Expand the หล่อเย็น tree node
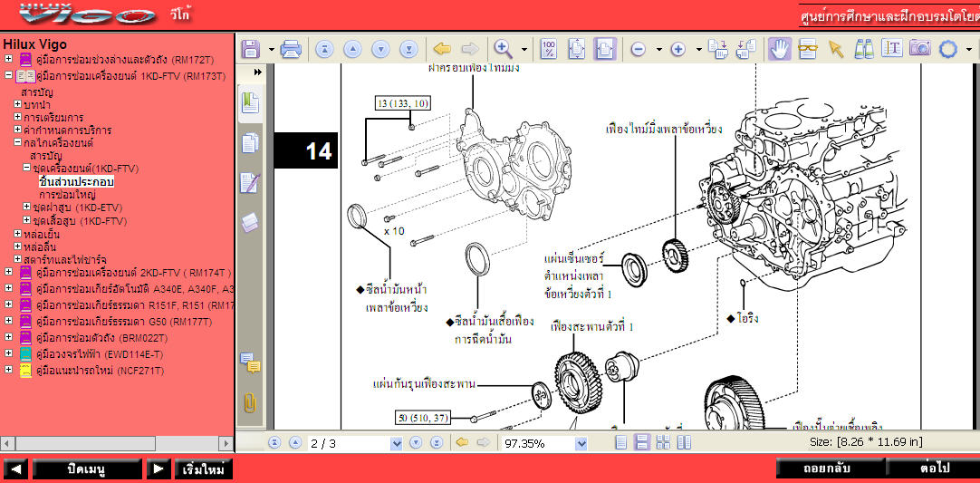 tap(17, 234)
